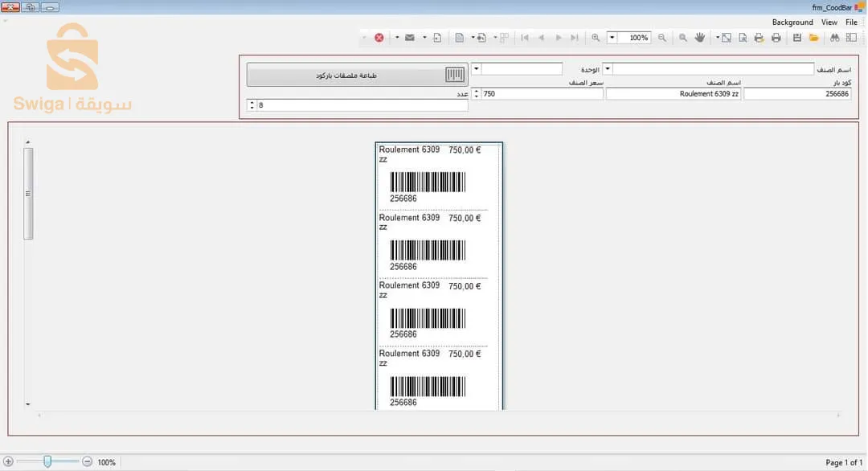868x471 pixels.
Task: Click the preview scroll up arrow
Action: click(x=27, y=142)
